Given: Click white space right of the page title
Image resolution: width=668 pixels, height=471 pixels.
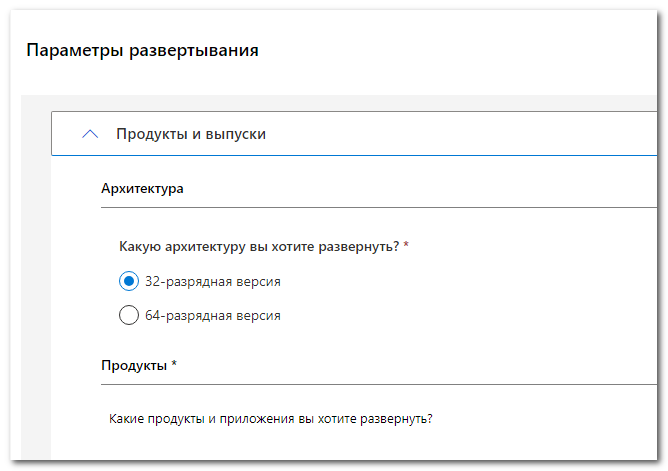Looking at the screenshot, I should tap(456, 50).
